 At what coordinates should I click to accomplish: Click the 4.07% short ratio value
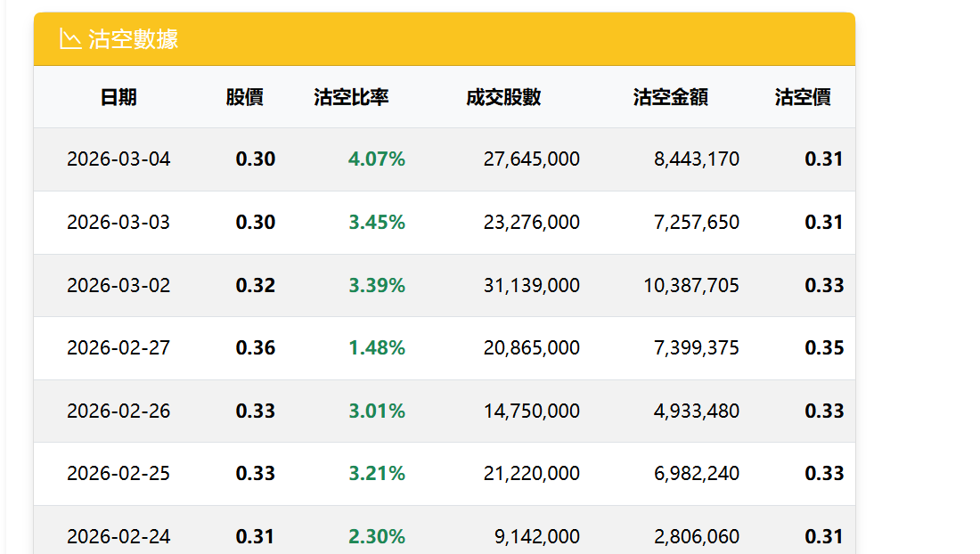(377, 159)
